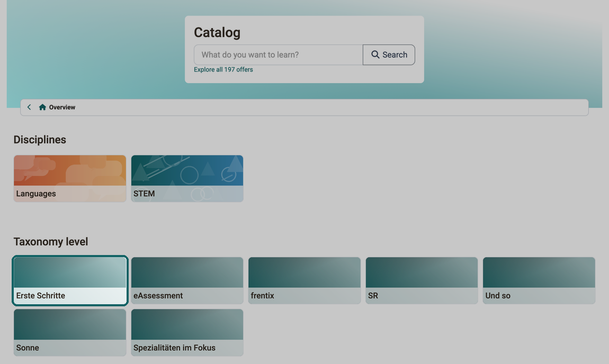Image resolution: width=609 pixels, height=364 pixels.
Task: Click the Catalog heading
Action: (217, 33)
